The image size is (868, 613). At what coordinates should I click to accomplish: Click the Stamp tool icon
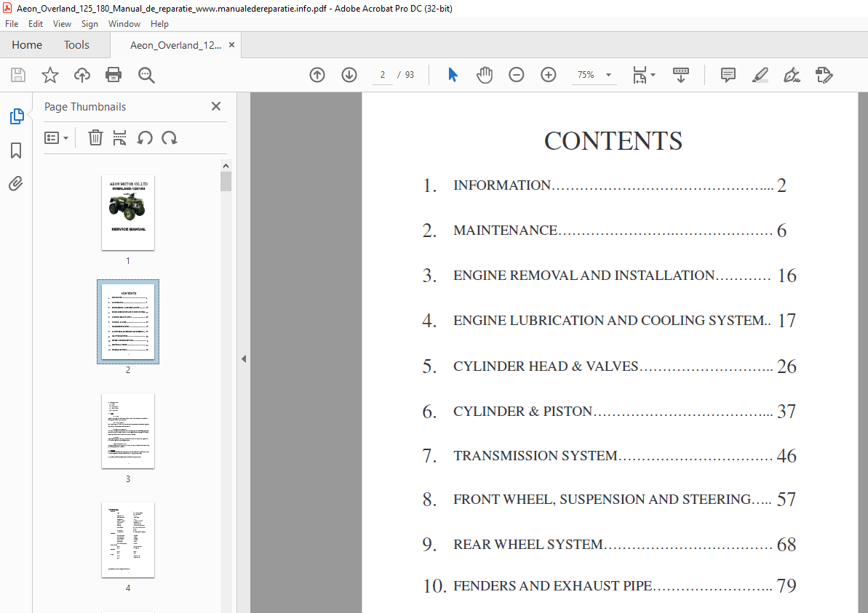[824, 75]
